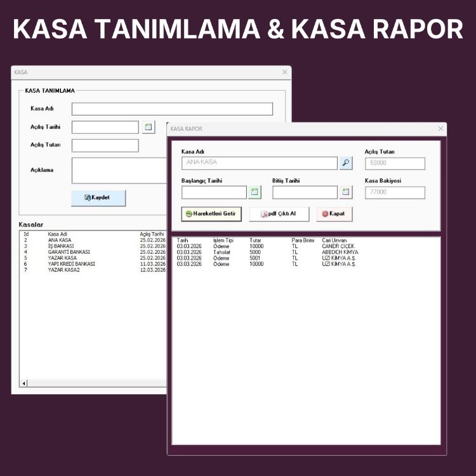Click ANA KASA field in Kasa Rapor

[259, 163]
